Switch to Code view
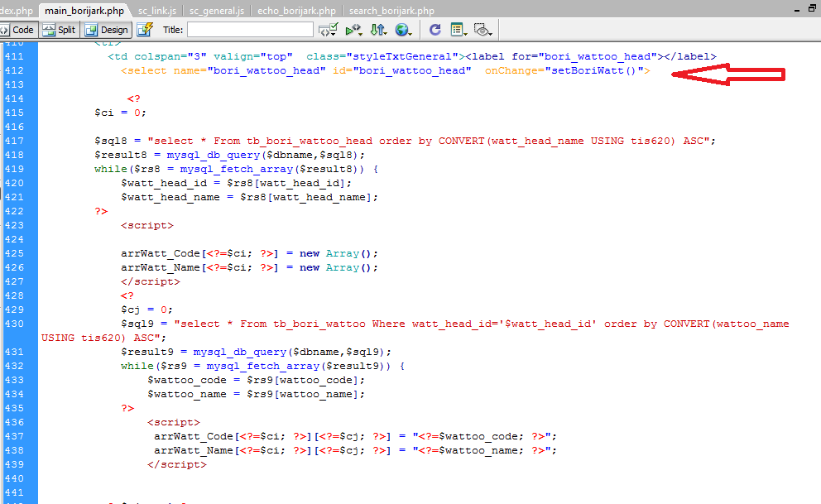The height and width of the screenshot is (504, 821). pos(18,30)
